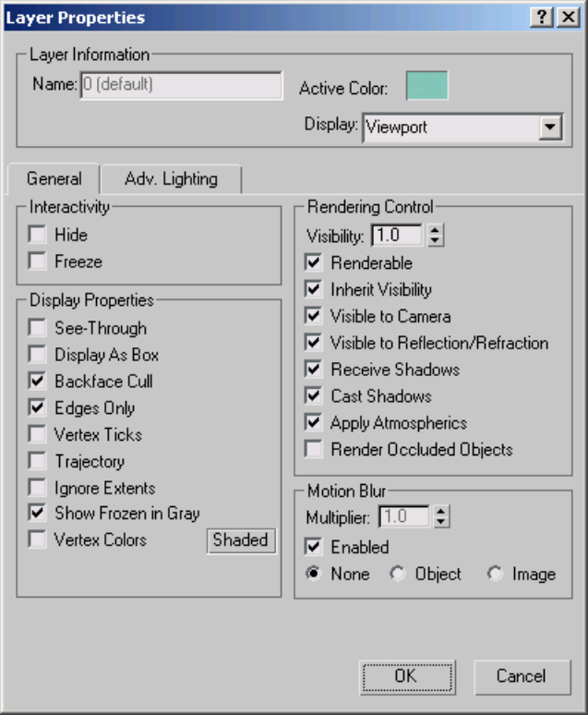Click the title bar help question mark icon
The image size is (588, 715).
coord(544,17)
